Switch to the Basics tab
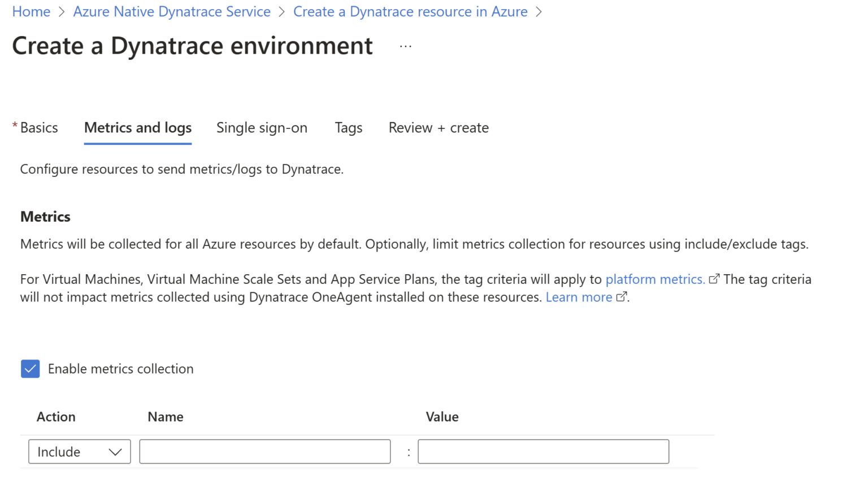This screenshot has width=868, height=489. pos(38,128)
